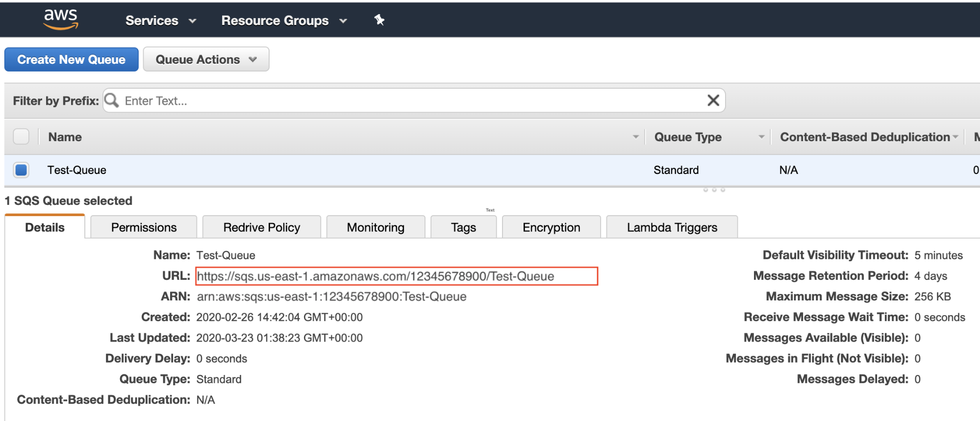The height and width of the screenshot is (421, 980).
Task: View the Lambda Triggers tab
Action: (672, 227)
